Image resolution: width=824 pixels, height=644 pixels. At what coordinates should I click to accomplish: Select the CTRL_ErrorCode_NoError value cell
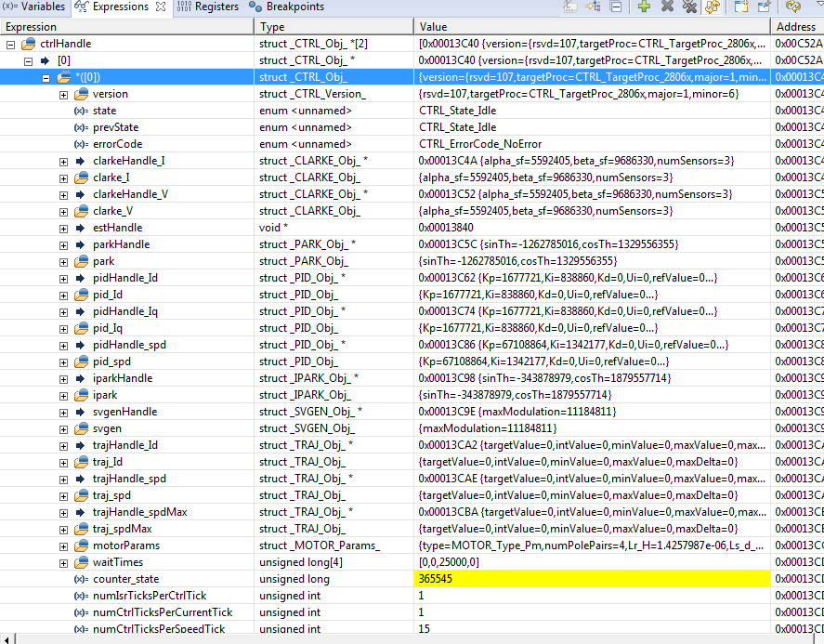[x=592, y=144]
